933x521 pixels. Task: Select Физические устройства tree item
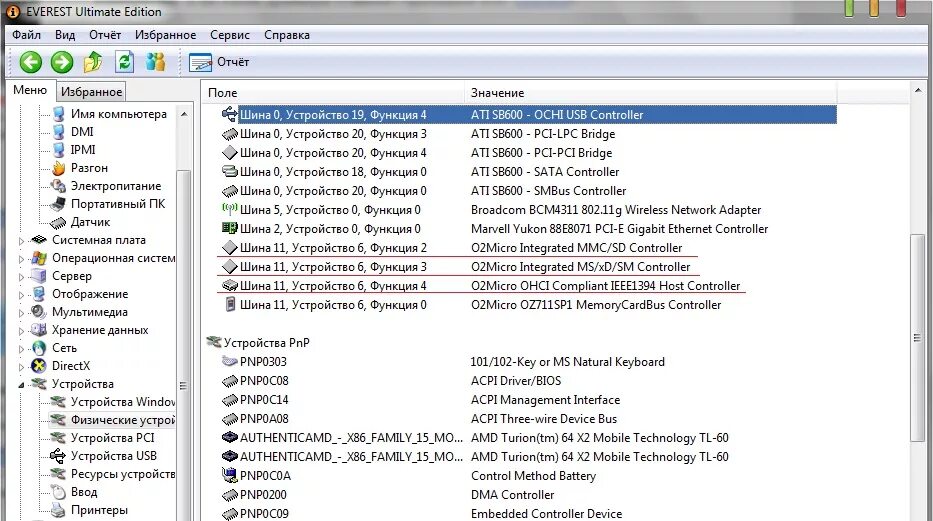(123, 420)
